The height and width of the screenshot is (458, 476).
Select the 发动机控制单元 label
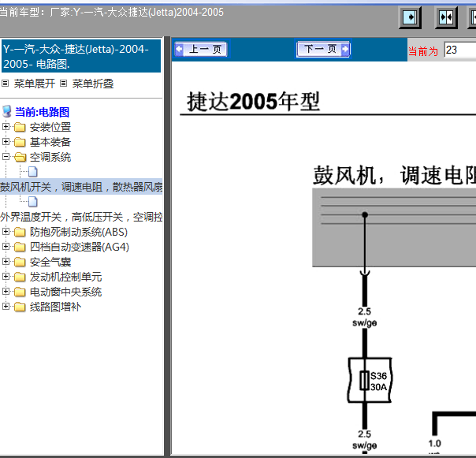(66, 277)
